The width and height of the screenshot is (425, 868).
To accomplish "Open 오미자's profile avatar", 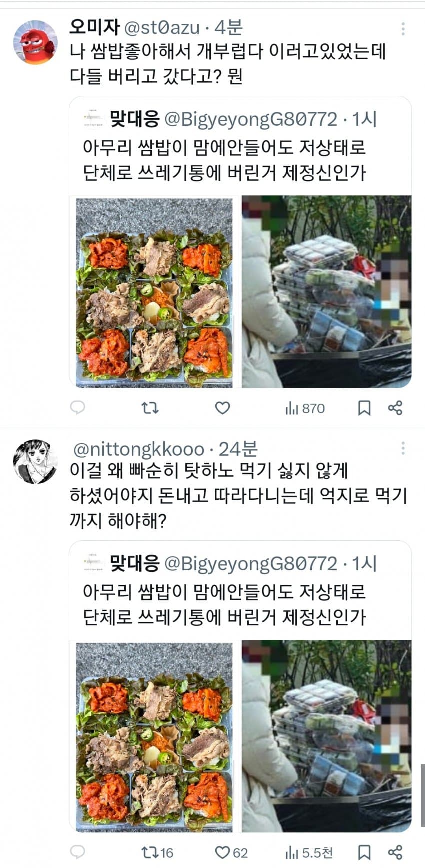I will tap(35, 42).
